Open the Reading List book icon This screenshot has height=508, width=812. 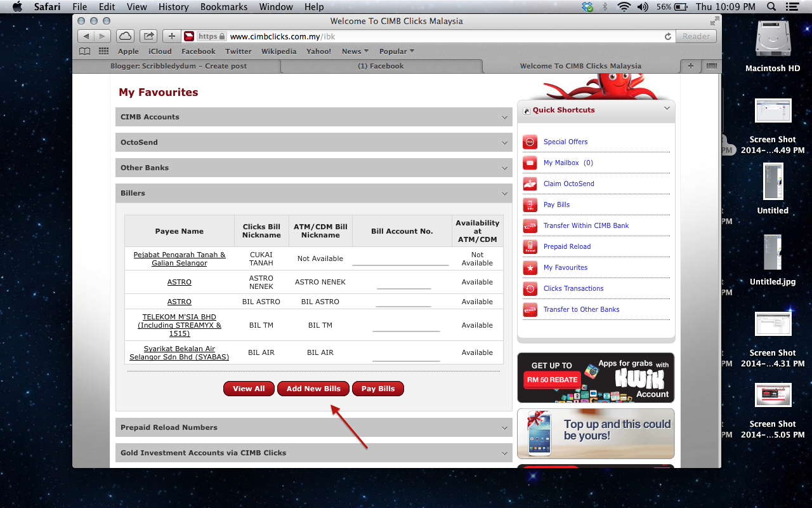[84, 51]
